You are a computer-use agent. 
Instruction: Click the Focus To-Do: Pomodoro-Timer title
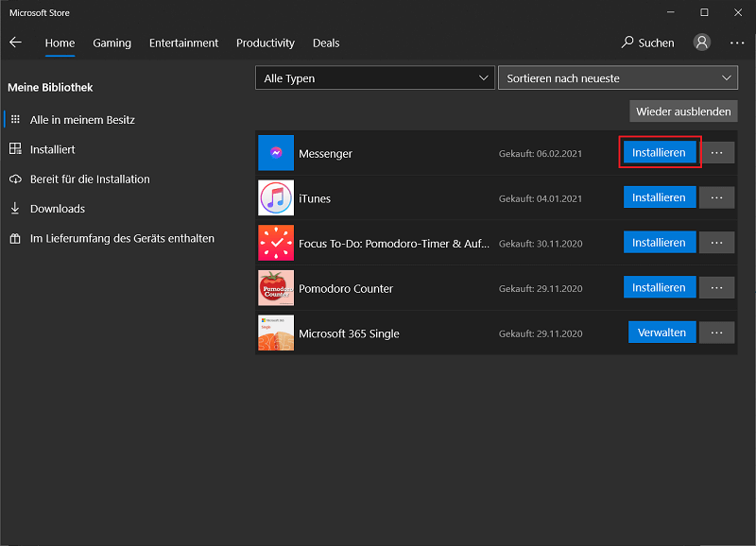[x=394, y=244]
